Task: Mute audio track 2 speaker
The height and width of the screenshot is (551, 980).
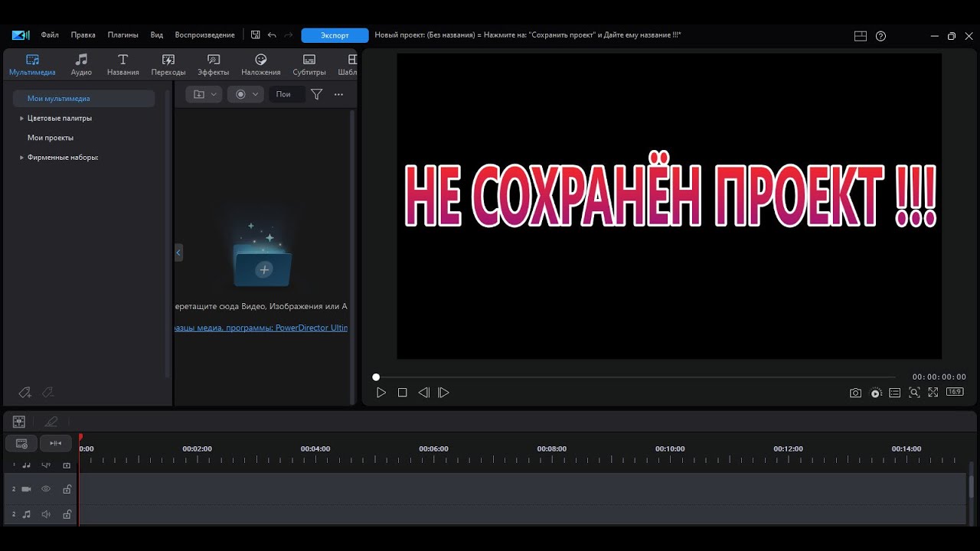Action: 46,514
